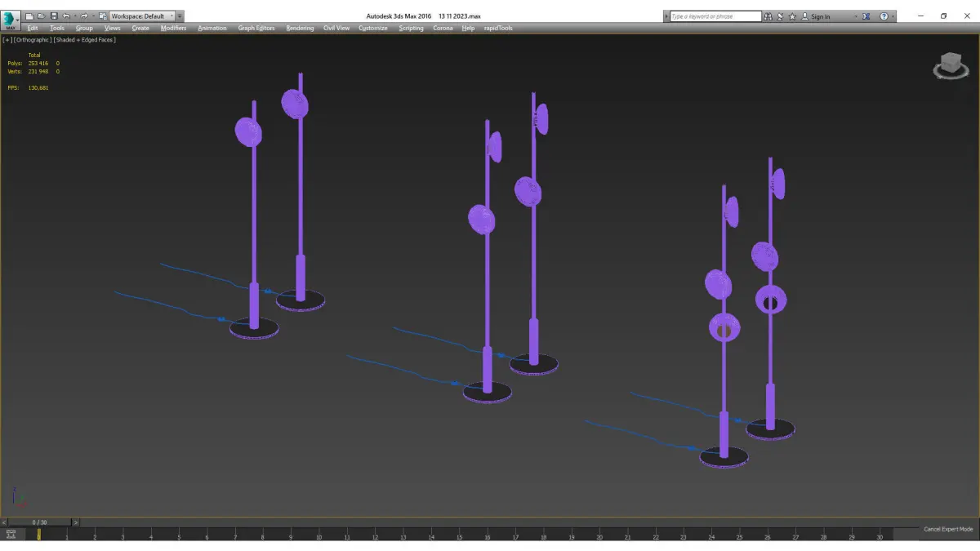Viewport: 980px width, 551px height.
Task: Open the Graph Editors menu
Action: coord(256,28)
